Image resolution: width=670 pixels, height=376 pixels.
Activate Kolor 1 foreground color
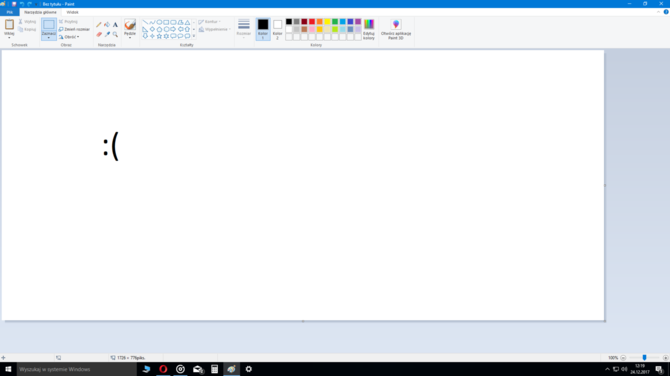point(263,29)
